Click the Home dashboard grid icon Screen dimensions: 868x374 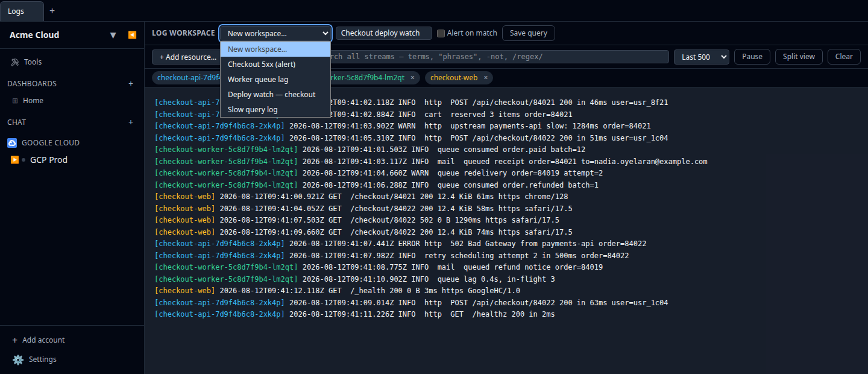click(15, 101)
